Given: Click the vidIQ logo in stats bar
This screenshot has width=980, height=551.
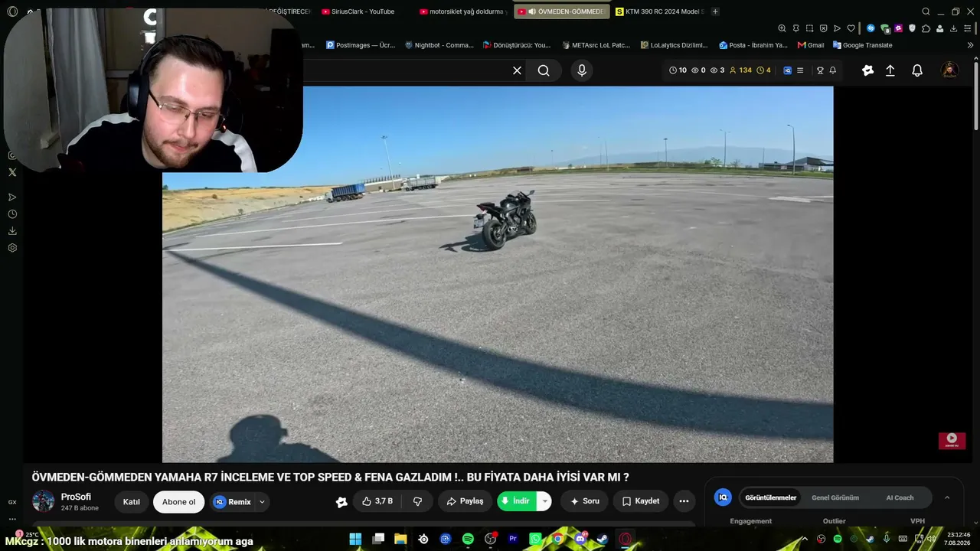Looking at the screenshot, I should click(787, 70).
